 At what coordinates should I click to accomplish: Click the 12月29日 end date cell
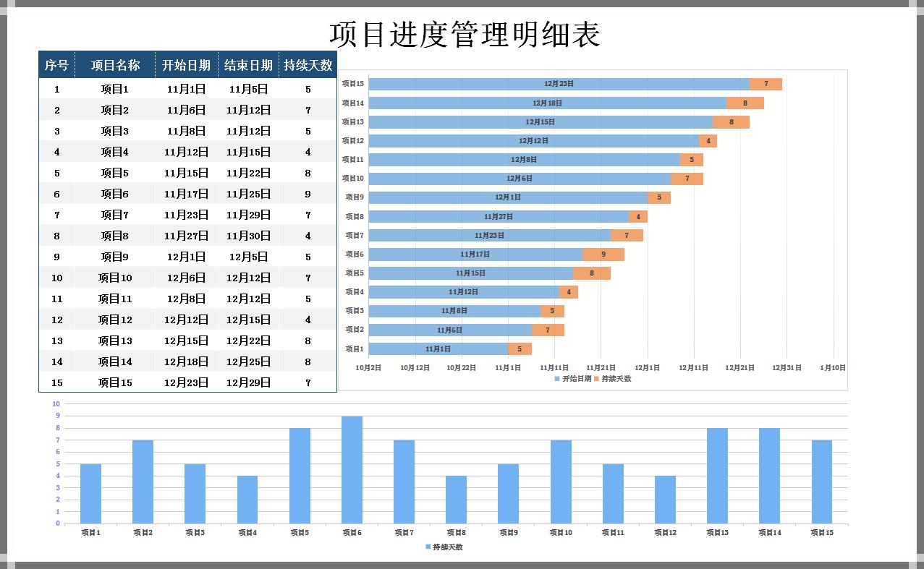(x=248, y=382)
